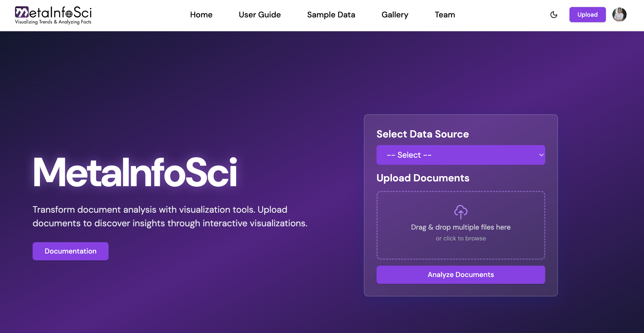Go to the Home nav item
Image resolution: width=644 pixels, height=333 pixels.
[201, 15]
